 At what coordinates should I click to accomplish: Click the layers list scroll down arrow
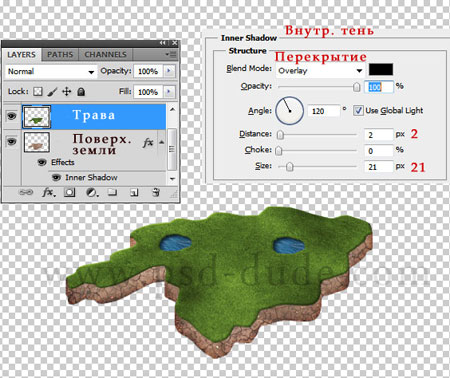(x=172, y=179)
